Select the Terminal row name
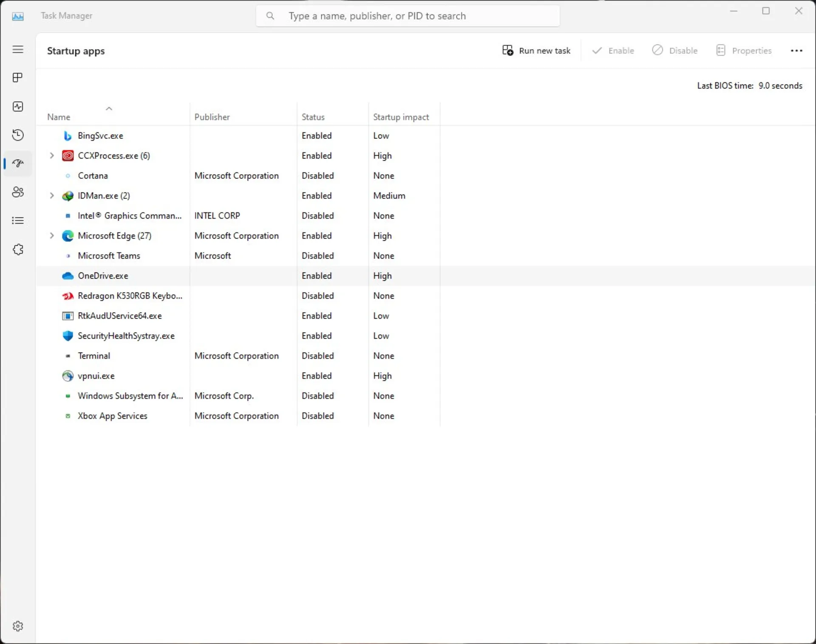816x644 pixels. pyautogui.click(x=94, y=356)
